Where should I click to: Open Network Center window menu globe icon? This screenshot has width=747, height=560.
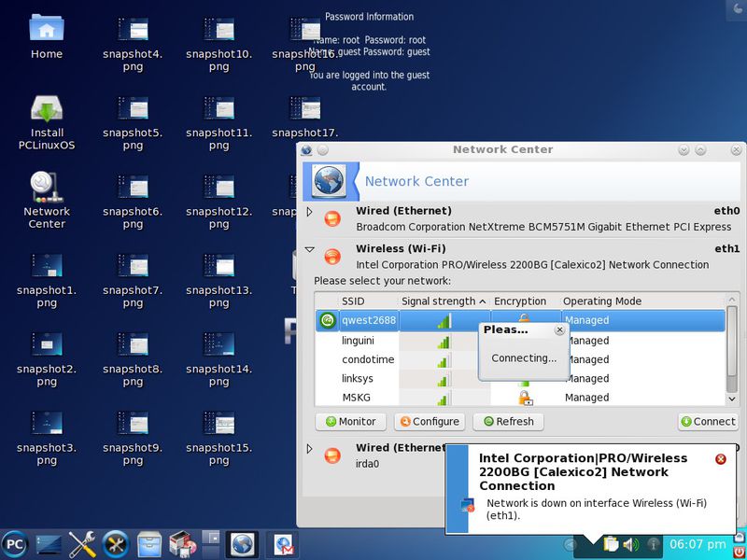click(306, 150)
